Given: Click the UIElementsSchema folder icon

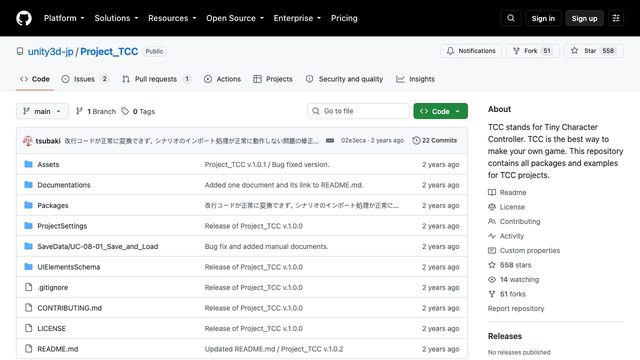Looking at the screenshot, I should click(28, 267).
